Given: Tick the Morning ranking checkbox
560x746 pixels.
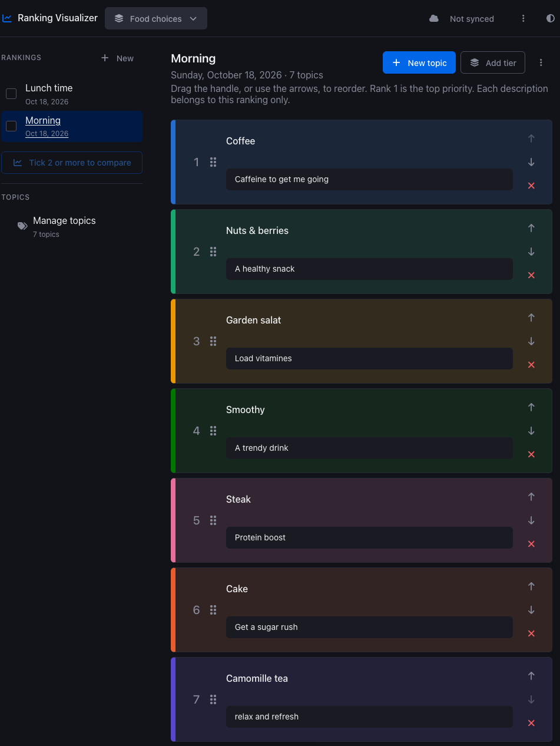Looking at the screenshot, I should click(11, 126).
